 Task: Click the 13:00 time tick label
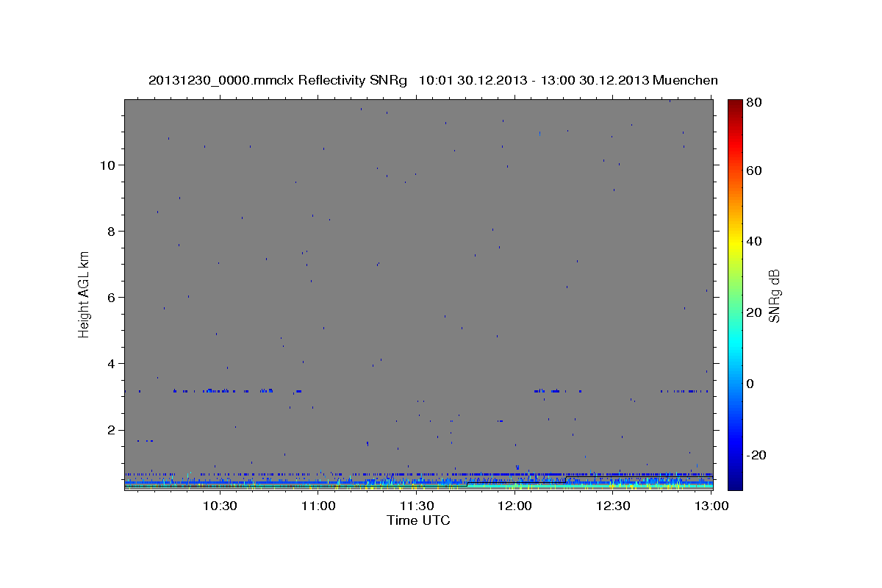(x=711, y=506)
